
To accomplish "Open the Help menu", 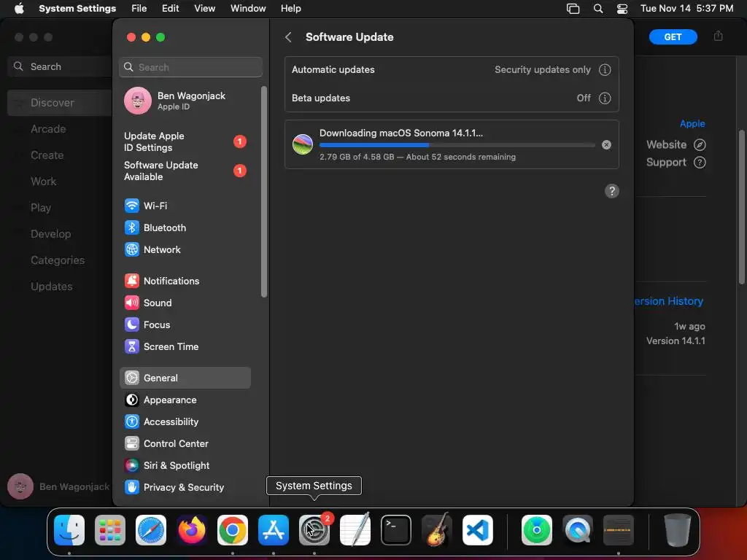I will pyautogui.click(x=290, y=9).
